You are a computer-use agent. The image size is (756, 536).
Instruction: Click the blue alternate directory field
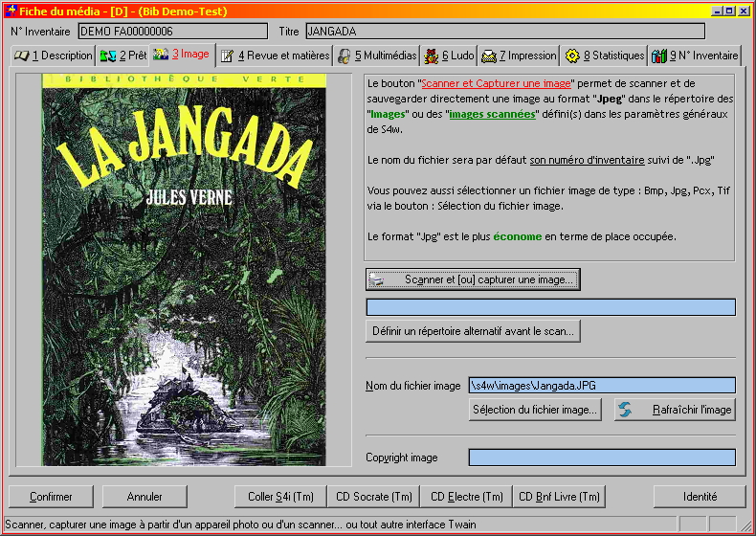(x=551, y=307)
